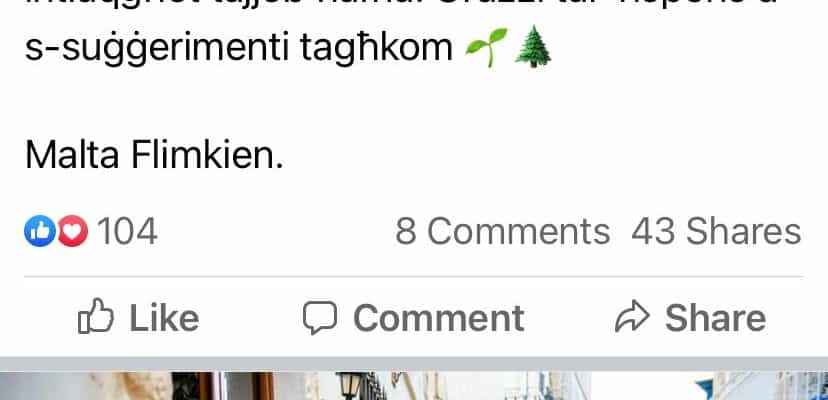828x400 pixels.
Task: Tap the curved arrow Share icon
Action: (632, 317)
